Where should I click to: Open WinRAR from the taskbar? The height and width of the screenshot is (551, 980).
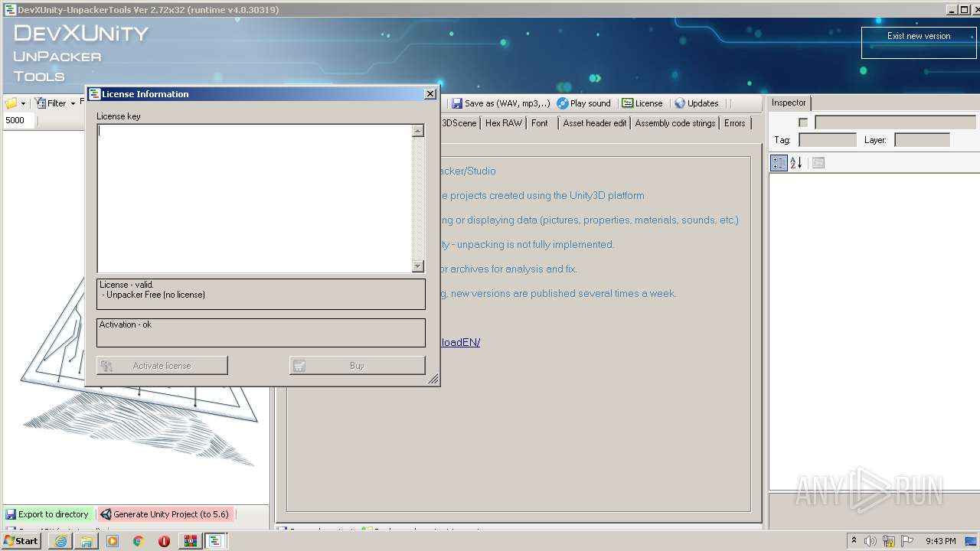click(x=190, y=541)
